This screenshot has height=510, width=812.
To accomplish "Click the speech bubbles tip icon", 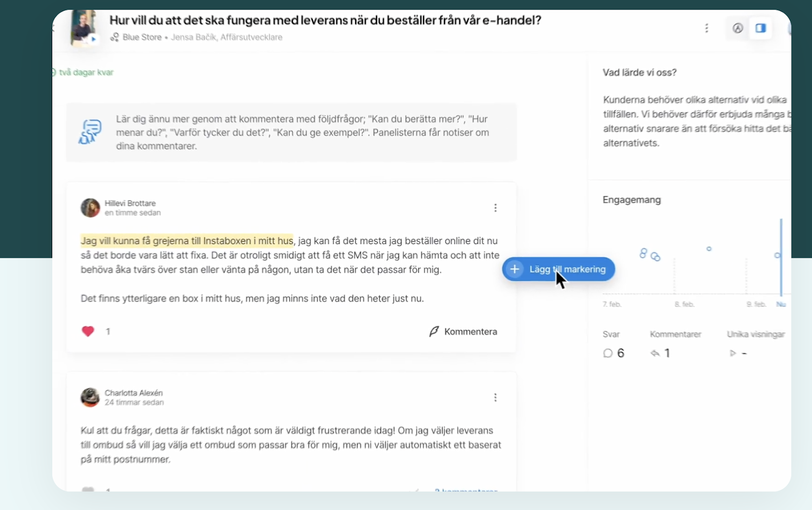I will [90, 132].
